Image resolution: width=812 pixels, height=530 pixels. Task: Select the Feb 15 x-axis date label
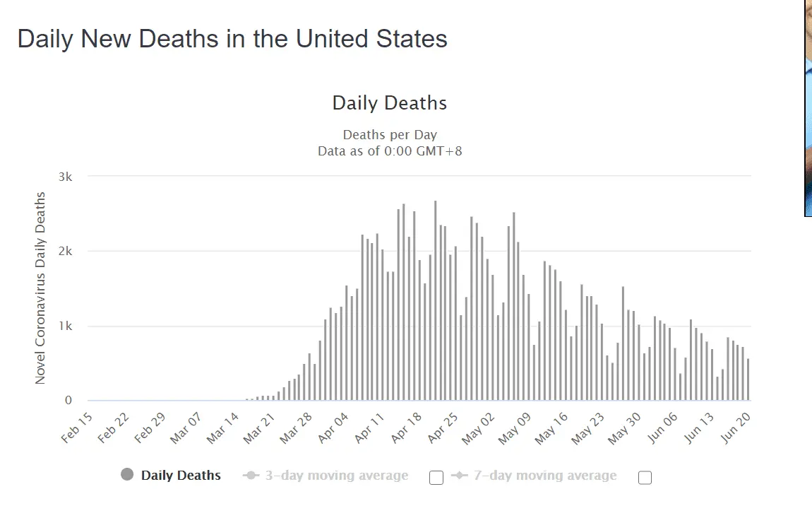pyautogui.click(x=78, y=428)
